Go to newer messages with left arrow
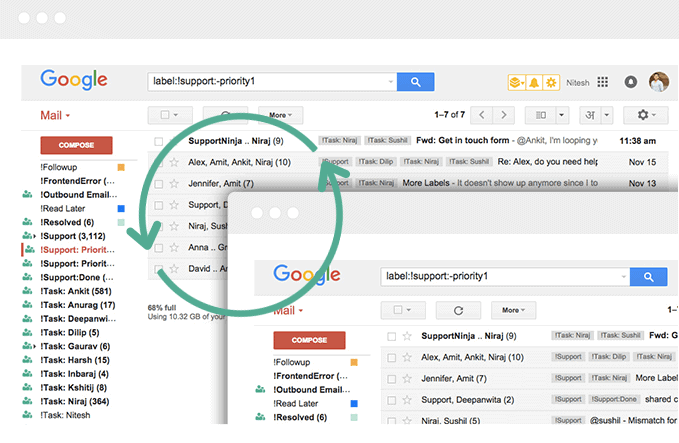Viewport: 679px width, 443px height. tap(482, 115)
